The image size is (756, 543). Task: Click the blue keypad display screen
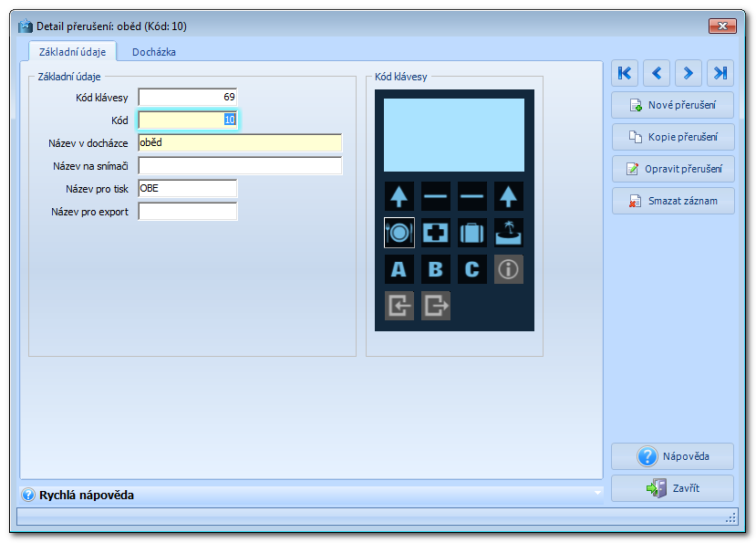coord(454,135)
